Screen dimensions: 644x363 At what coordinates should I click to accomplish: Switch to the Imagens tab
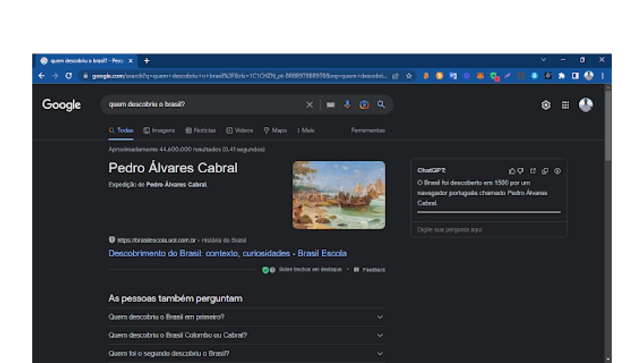pos(159,130)
